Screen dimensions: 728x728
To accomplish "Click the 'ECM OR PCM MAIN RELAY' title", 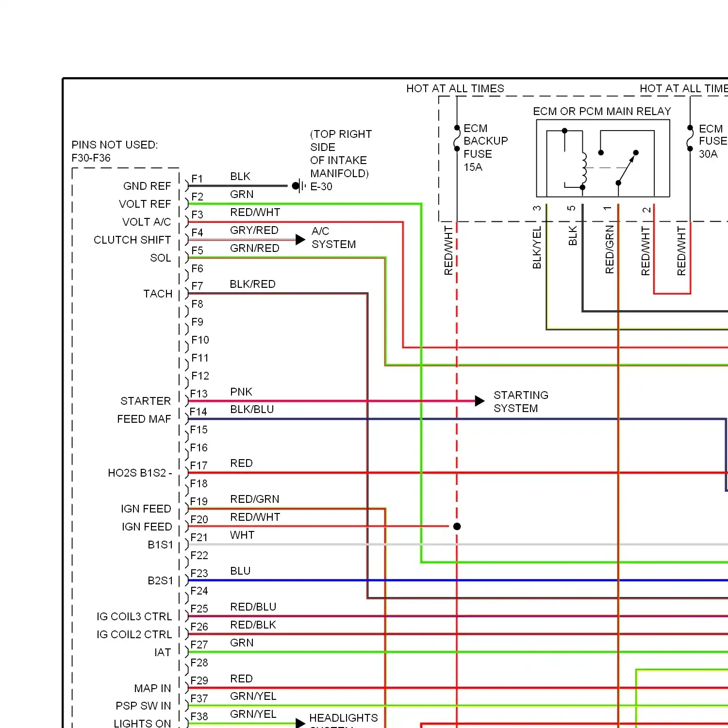I will pos(602,111).
